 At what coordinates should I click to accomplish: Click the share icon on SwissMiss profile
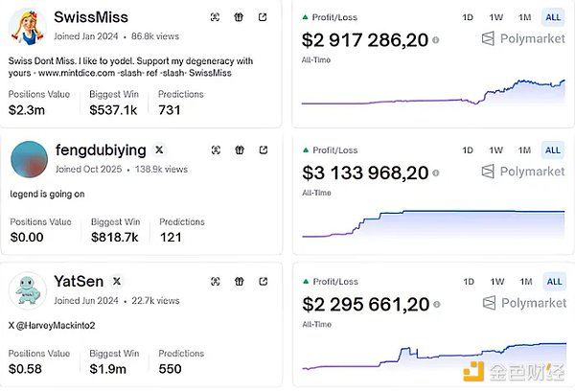click(262, 17)
